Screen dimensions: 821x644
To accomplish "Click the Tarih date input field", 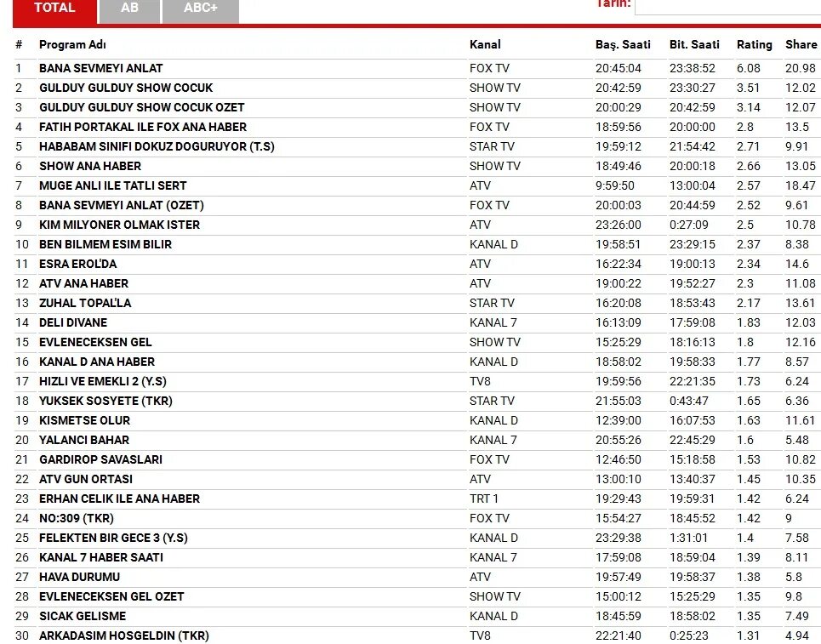I will pos(727,6).
